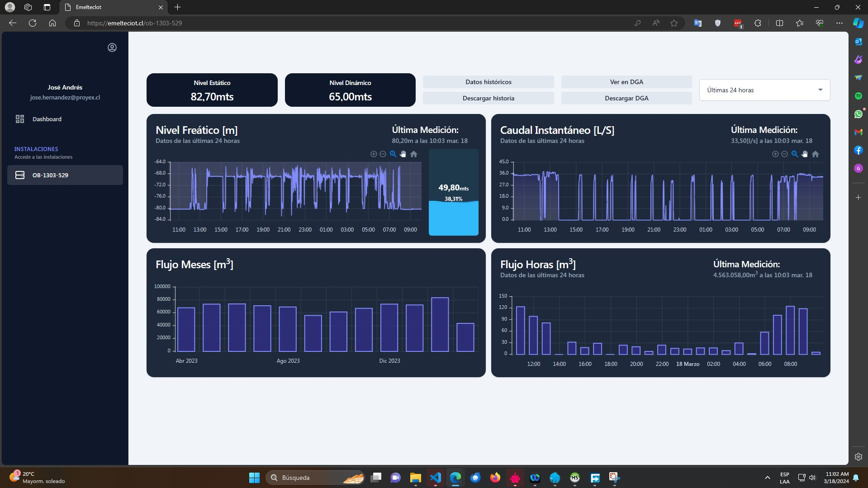Go back in browser
The height and width of the screenshot is (488, 868).
tap(13, 23)
